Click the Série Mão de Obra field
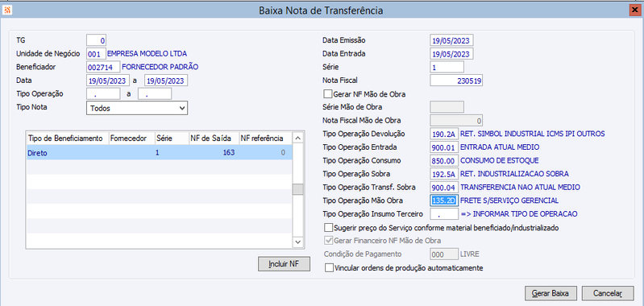The width and height of the screenshot is (644, 306). pos(447,107)
